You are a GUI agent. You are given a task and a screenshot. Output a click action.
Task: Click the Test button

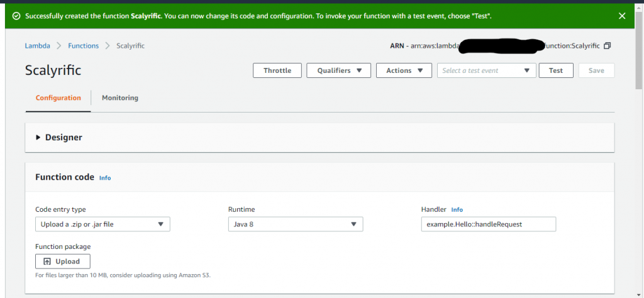point(555,70)
